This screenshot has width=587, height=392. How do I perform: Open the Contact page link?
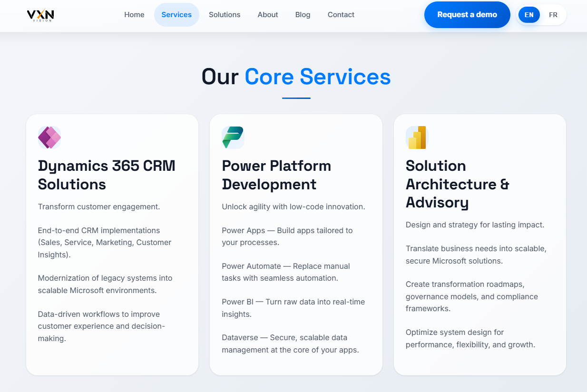click(341, 15)
